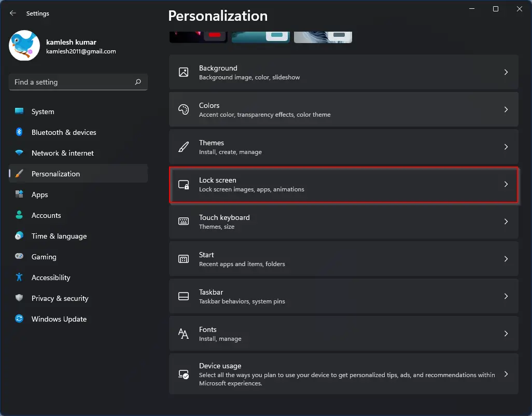Viewport: 532px width, 416px height.
Task: Click the Touch keyboard icon
Action: tap(184, 221)
